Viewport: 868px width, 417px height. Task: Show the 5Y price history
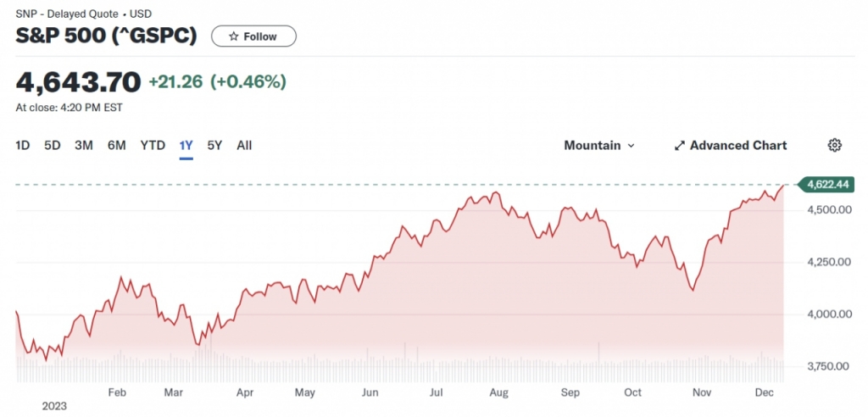215,145
